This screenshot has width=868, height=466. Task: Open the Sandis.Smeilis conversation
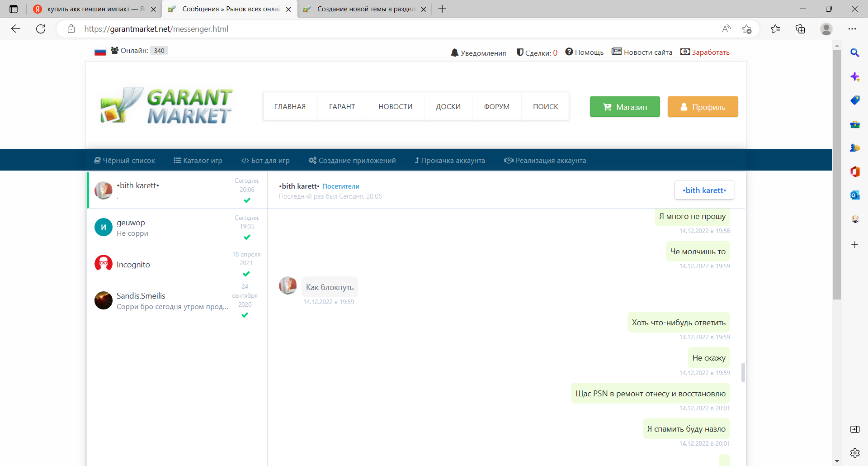(177, 300)
